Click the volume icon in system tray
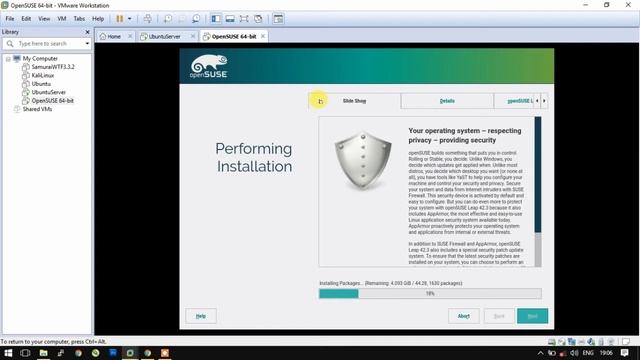640x360 pixels. pyautogui.click(x=574, y=353)
